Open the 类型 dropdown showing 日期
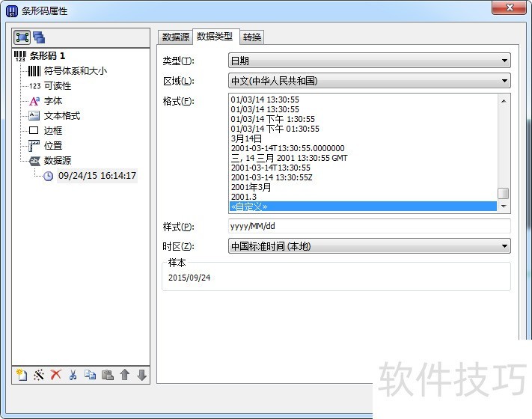The height and width of the screenshot is (419, 532). click(369, 61)
